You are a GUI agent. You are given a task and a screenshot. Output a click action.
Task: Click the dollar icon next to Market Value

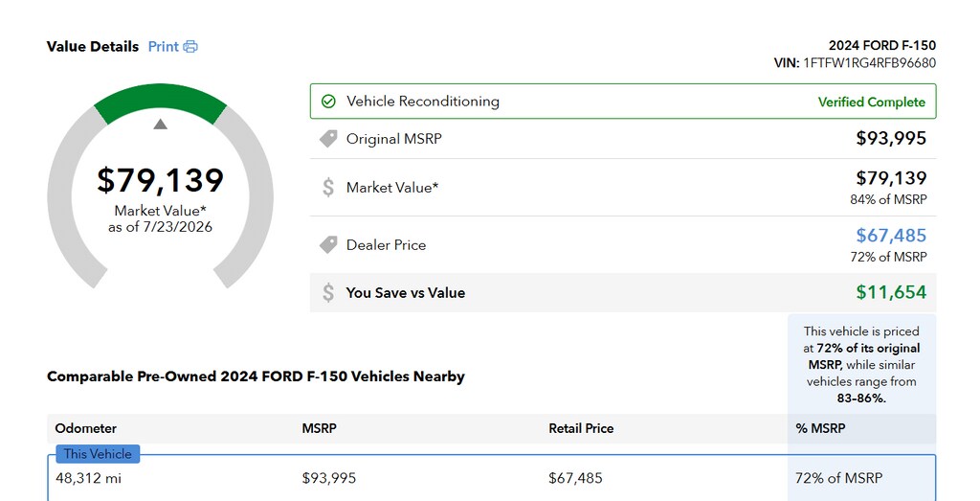coord(329,188)
